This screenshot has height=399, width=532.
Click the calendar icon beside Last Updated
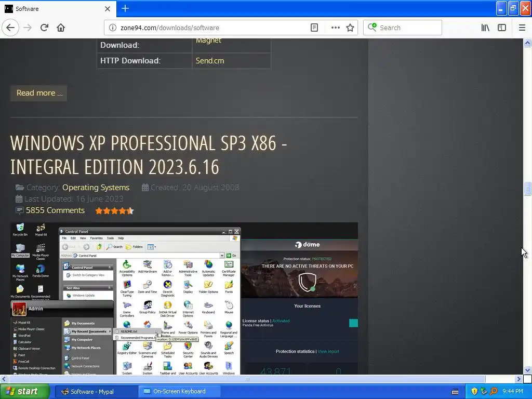[x=19, y=199]
